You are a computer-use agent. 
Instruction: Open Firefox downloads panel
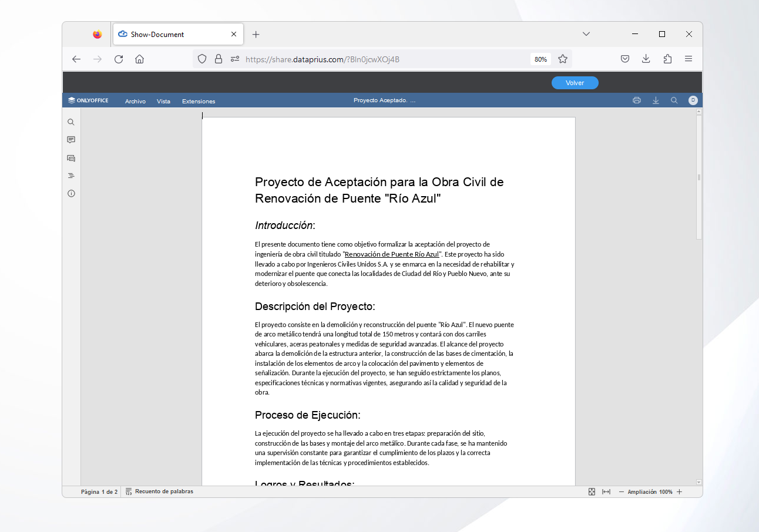646,59
